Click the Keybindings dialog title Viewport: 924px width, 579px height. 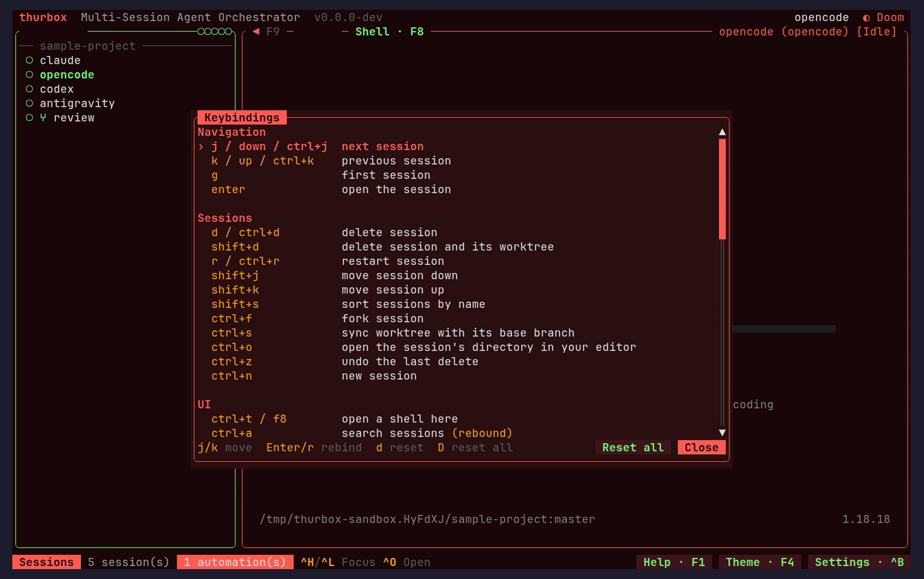click(x=242, y=118)
